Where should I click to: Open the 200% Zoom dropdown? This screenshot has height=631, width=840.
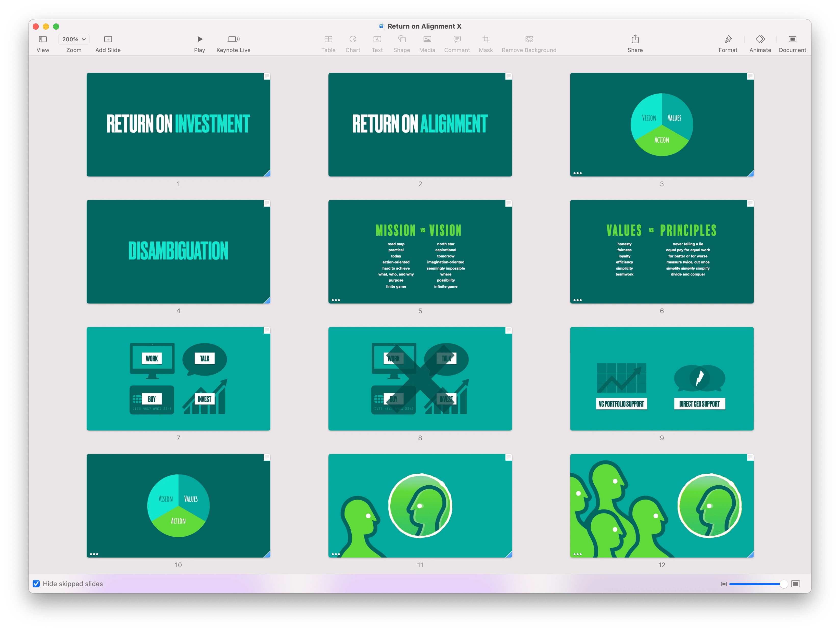tap(74, 39)
